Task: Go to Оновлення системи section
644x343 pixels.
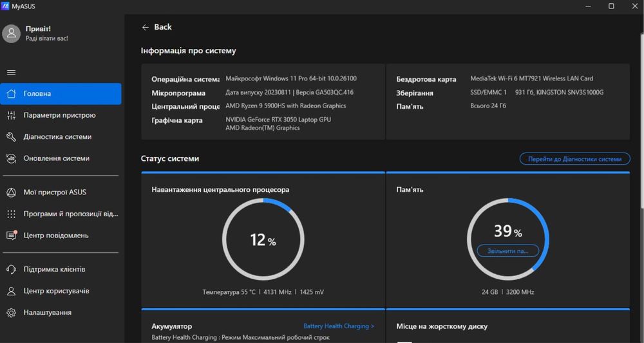Action: 61,158
